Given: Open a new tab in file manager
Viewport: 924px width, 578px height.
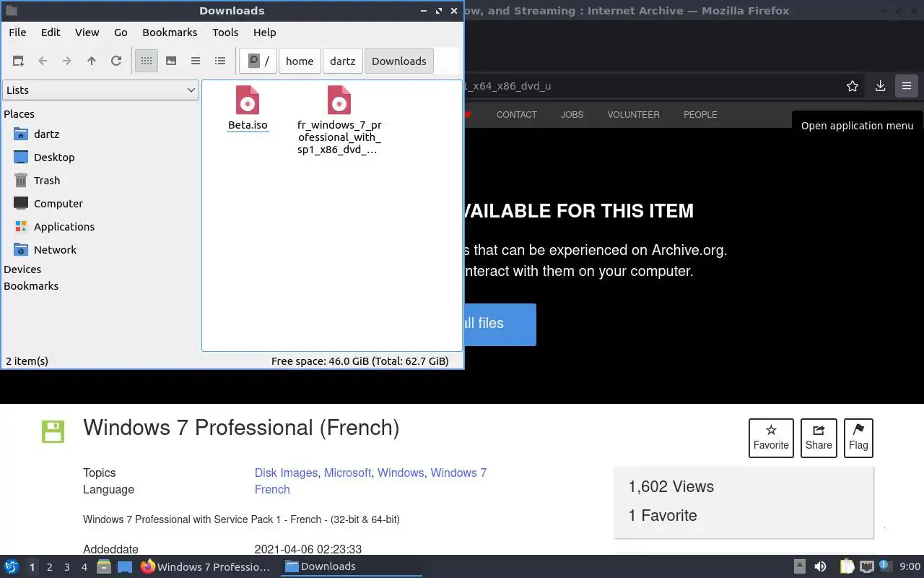Looking at the screenshot, I should [18, 61].
